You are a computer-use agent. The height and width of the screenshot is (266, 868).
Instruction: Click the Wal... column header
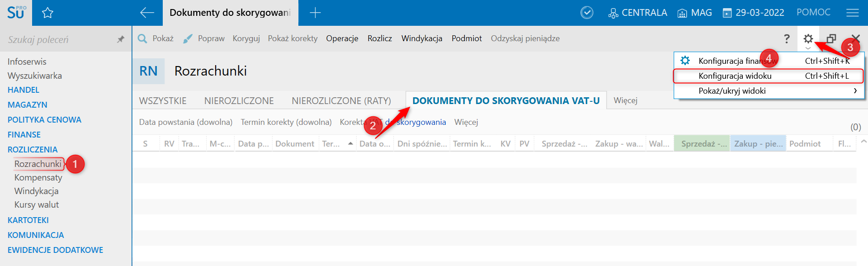659,144
